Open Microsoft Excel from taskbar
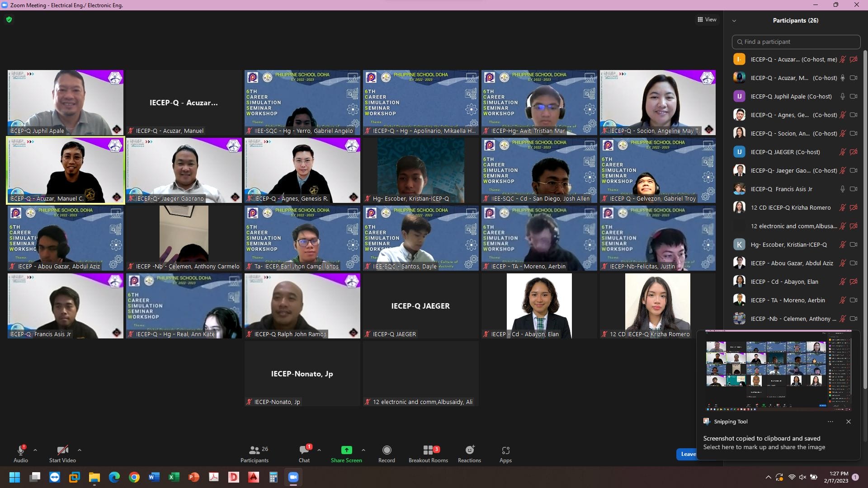This screenshot has height=488, width=868. pyautogui.click(x=174, y=477)
